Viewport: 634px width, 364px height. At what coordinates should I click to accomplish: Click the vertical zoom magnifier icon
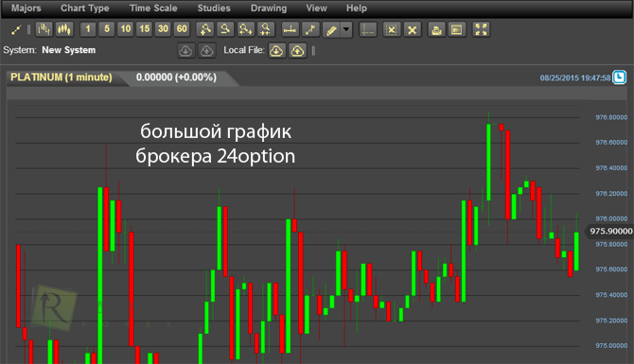(266, 29)
